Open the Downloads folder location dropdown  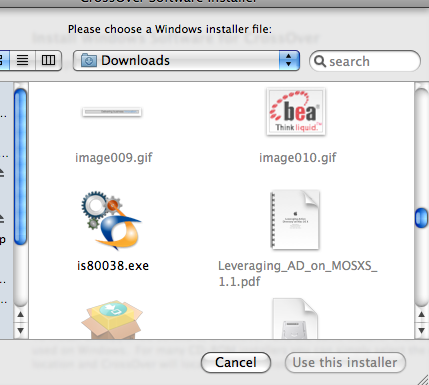[186, 60]
